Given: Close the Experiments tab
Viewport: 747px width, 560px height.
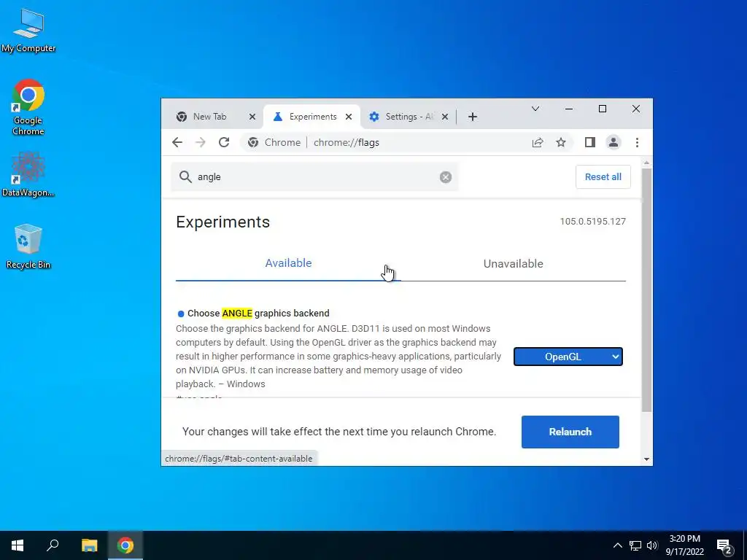Looking at the screenshot, I should 349,117.
